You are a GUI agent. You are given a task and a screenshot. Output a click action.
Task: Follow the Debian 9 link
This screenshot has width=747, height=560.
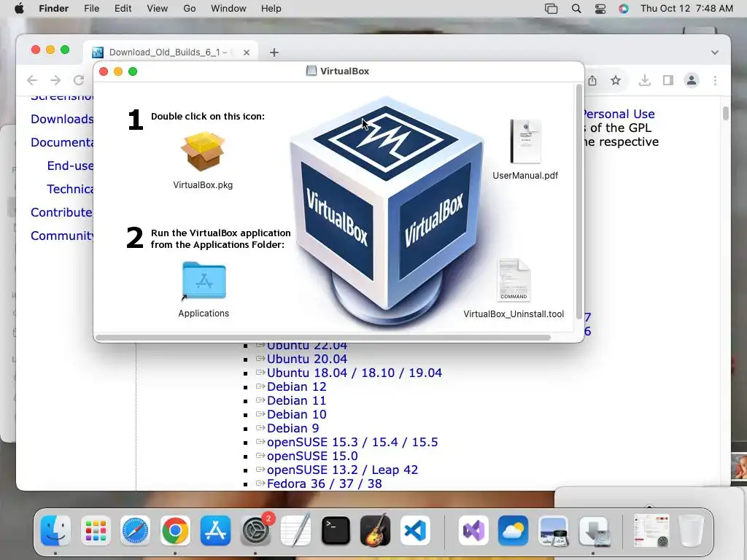(x=293, y=428)
